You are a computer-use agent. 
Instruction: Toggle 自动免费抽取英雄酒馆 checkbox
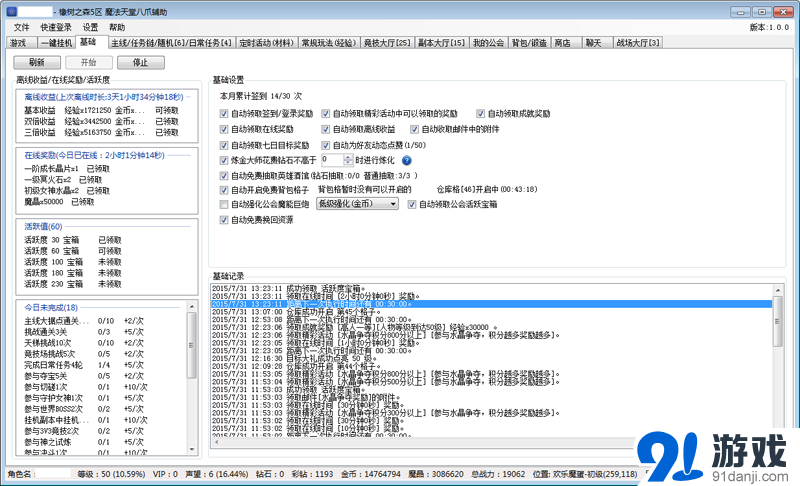point(223,176)
